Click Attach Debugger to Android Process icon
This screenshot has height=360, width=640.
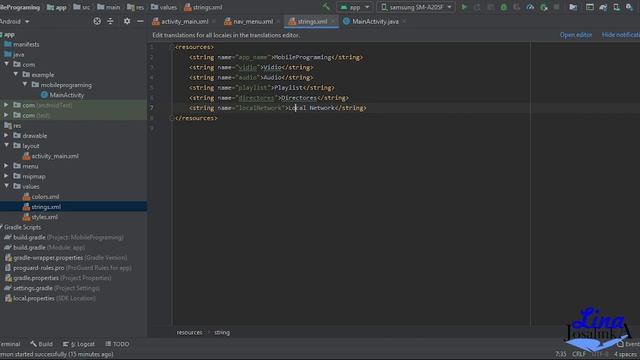point(544,7)
